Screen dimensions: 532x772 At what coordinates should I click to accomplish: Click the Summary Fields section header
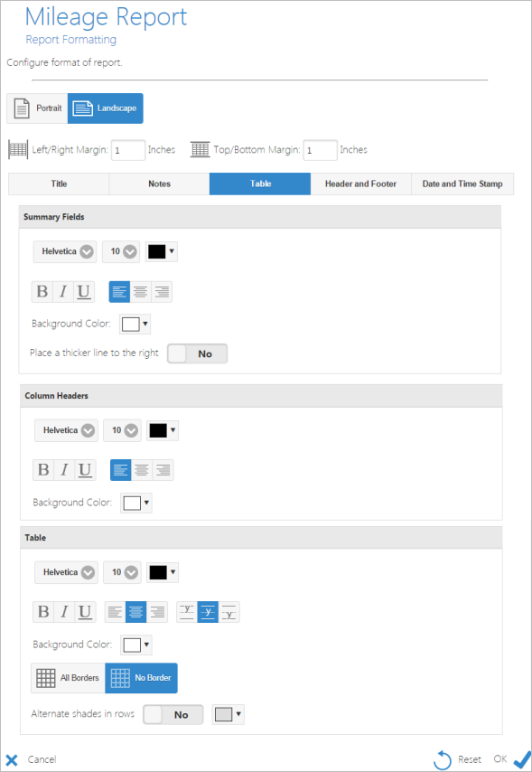pos(260,217)
